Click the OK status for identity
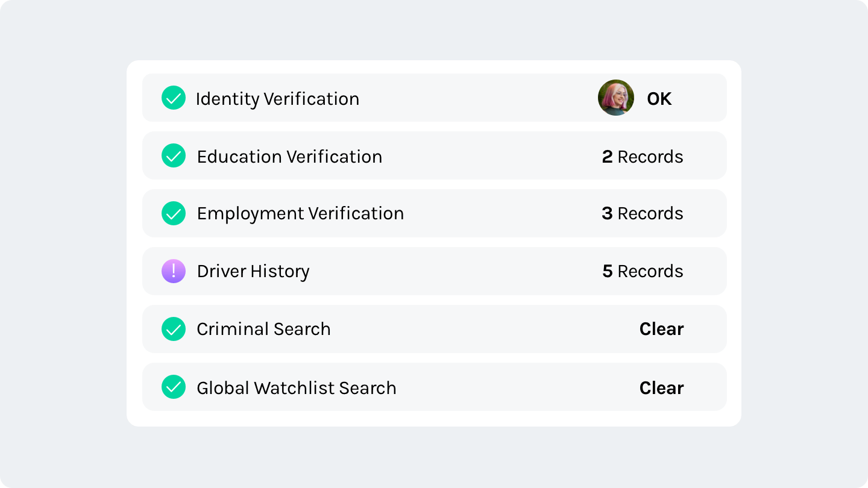The width and height of the screenshot is (868, 488). click(x=659, y=99)
